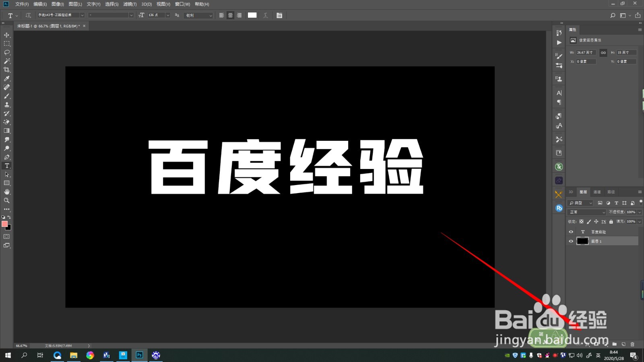
Task: Select the Path Selection tool
Action: click(x=7, y=175)
